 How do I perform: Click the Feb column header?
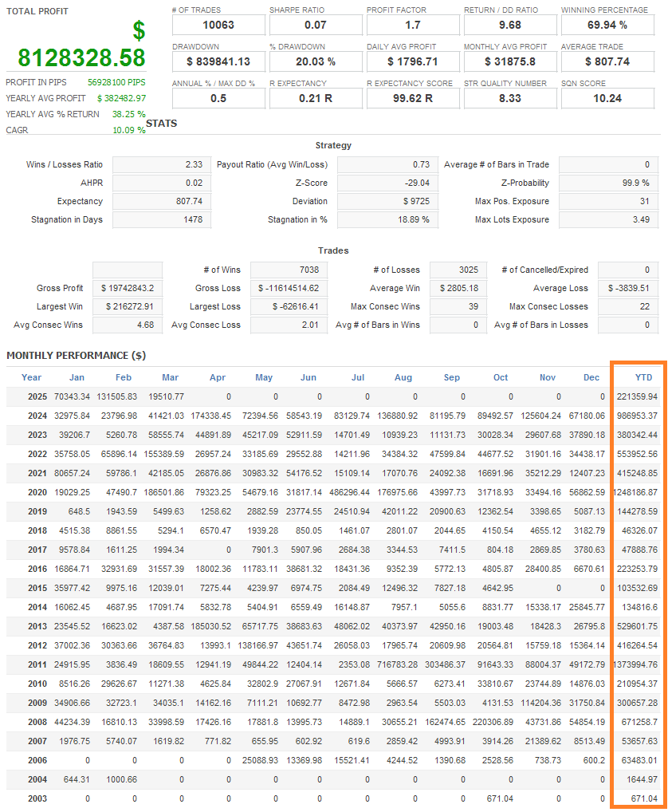123,377
